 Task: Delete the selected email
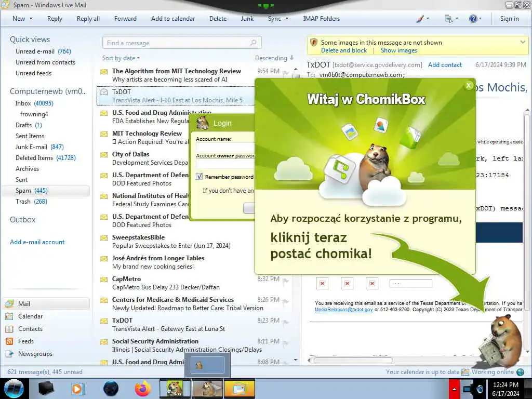click(218, 19)
